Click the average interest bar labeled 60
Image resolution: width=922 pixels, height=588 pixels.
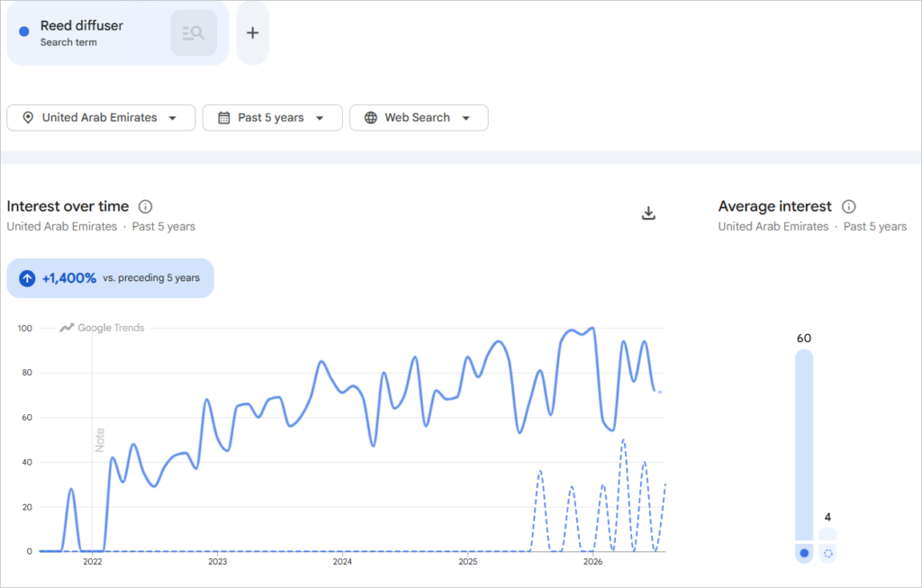point(804,445)
